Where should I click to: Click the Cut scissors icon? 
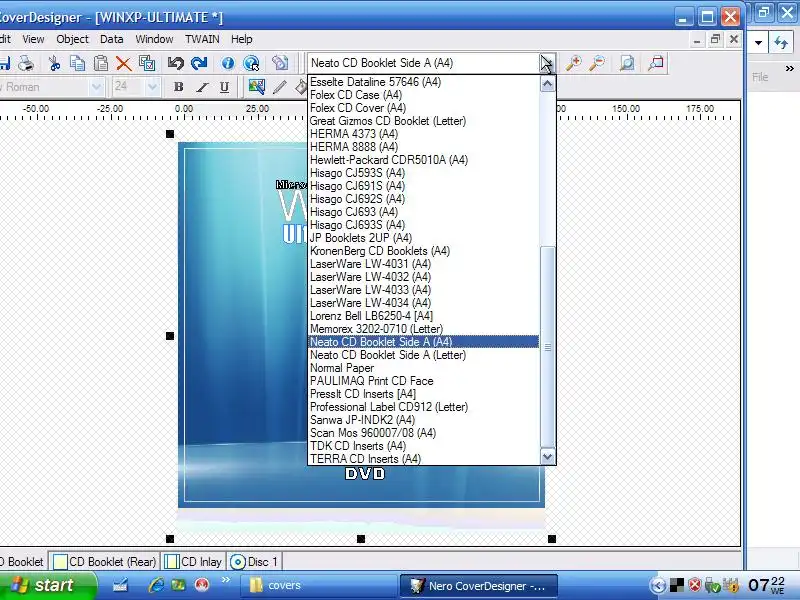click(x=54, y=63)
